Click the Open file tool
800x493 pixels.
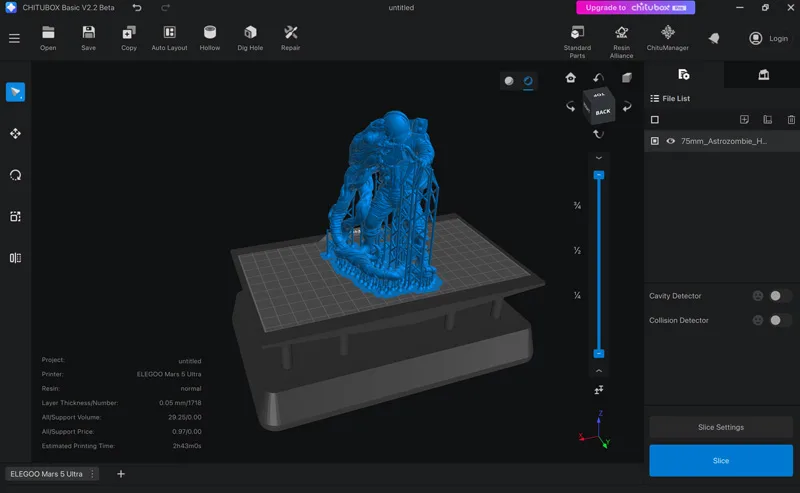(48, 38)
